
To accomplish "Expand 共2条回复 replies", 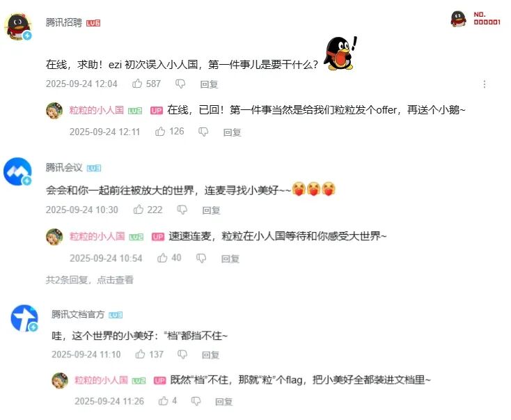I will pyautogui.click(x=90, y=280).
